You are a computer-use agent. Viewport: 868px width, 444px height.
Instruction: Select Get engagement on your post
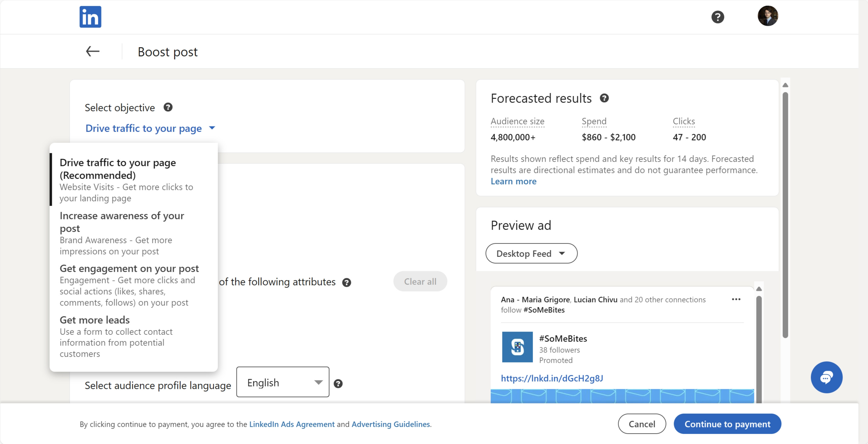[134, 285]
